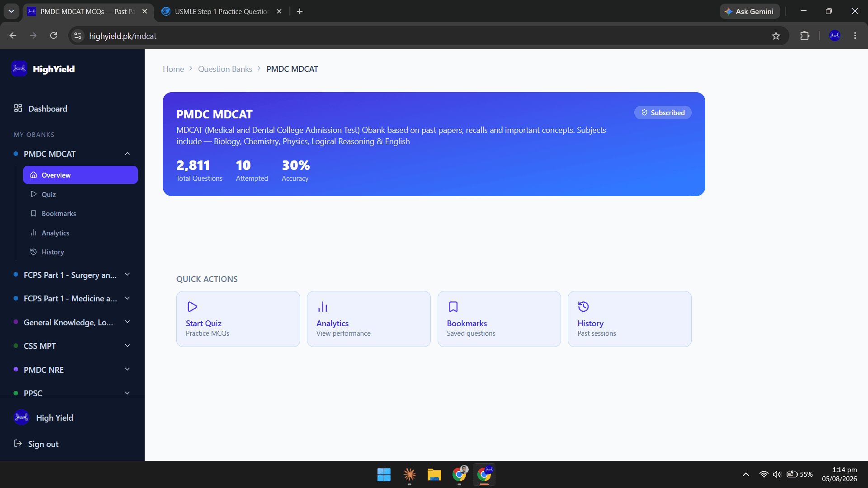The height and width of the screenshot is (488, 868).
Task: Select Overview in the sidebar menu
Action: pos(80,175)
